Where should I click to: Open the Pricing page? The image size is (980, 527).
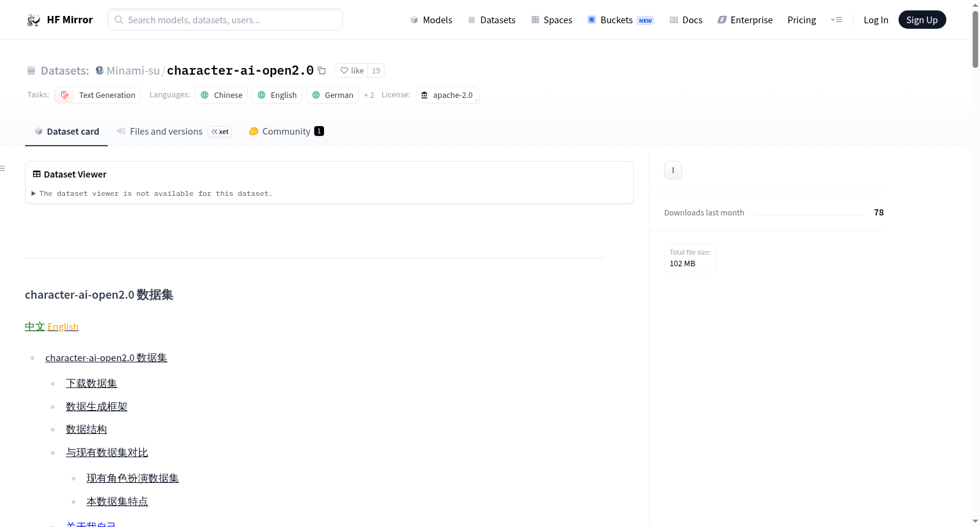[802, 20]
